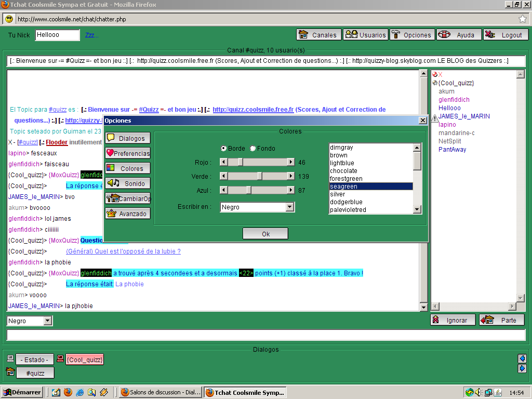532x399 pixels.
Task: Open the Negro dropdown above message box
Action: point(47,321)
